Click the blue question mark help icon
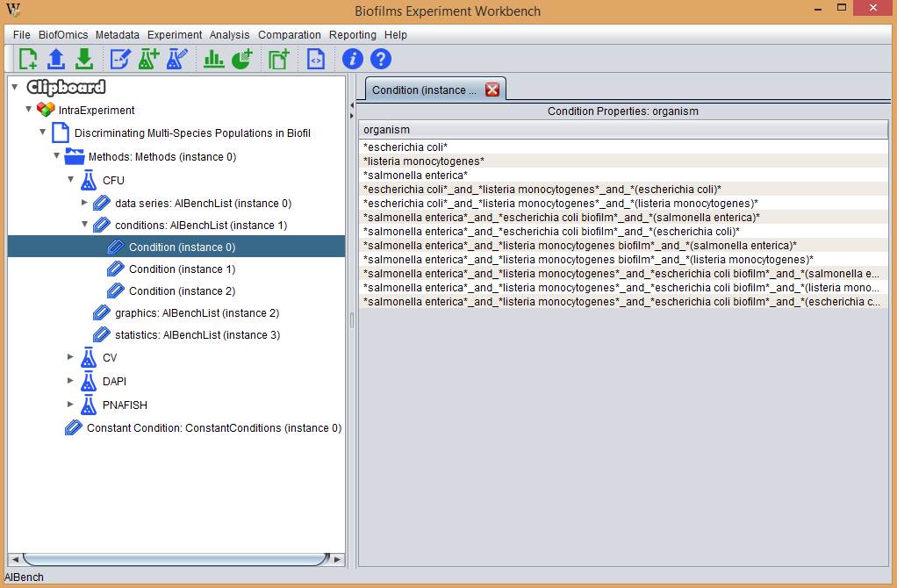897x588 pixels. point(381,59)
